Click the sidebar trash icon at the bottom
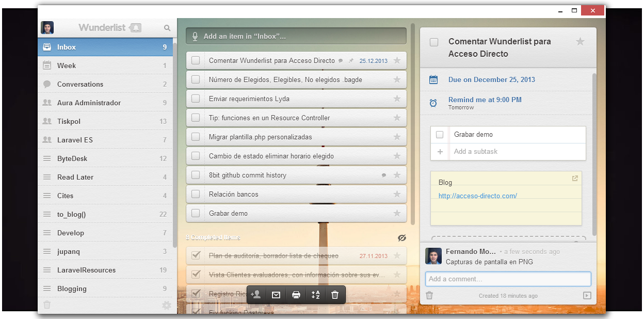This screenshot has width=644, height=319. coord(47,305)
